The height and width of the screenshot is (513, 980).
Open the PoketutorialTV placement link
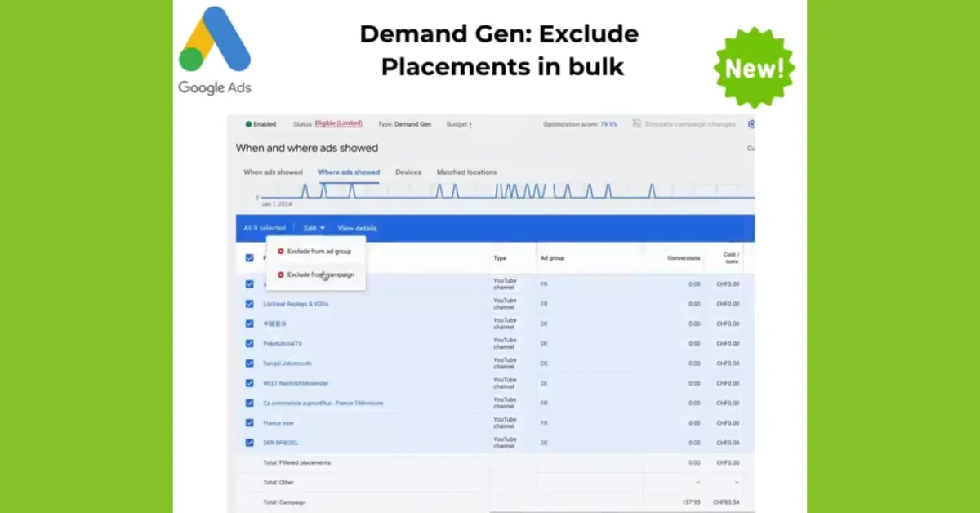click(283, 344)
